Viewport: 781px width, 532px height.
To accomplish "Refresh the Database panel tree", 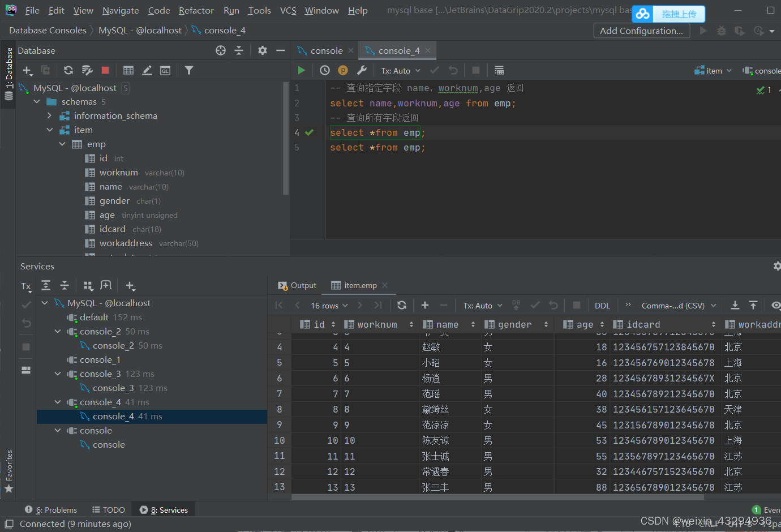I will point(68,70).
